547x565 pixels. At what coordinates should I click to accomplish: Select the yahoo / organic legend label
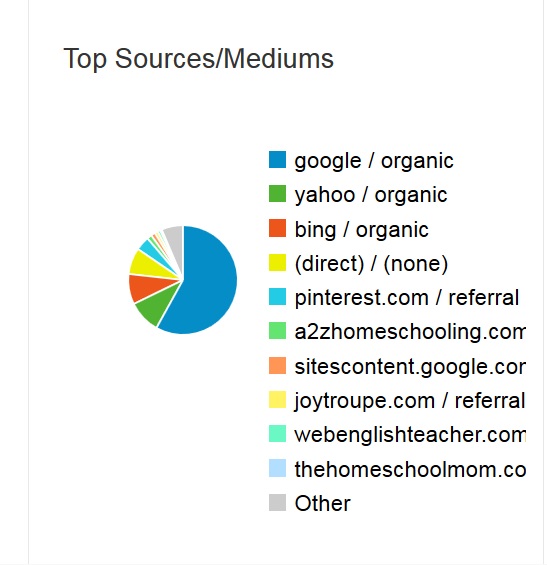point(370,195)
